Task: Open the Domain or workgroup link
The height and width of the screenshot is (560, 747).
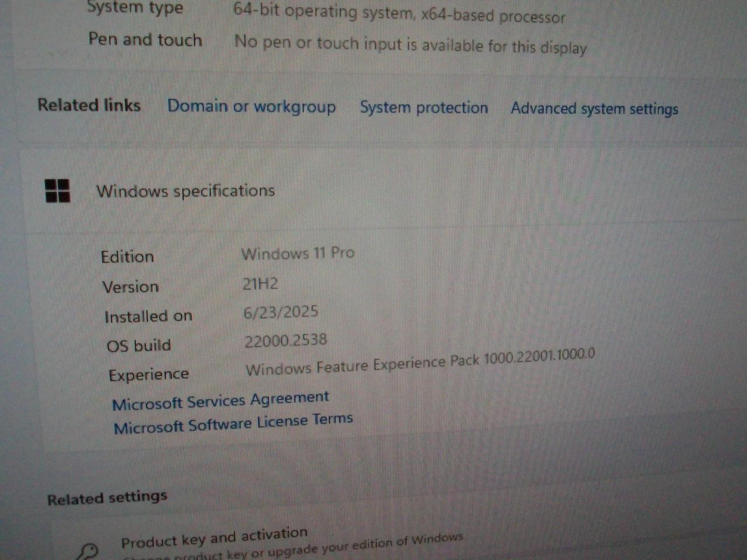Action: [x=252, y=107]
